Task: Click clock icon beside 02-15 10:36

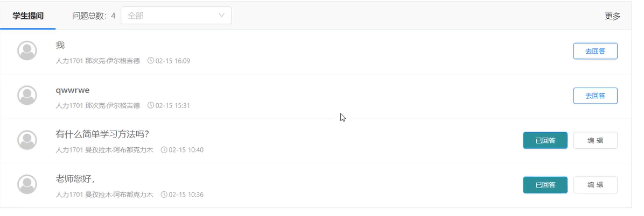Action: click(164, 195)
